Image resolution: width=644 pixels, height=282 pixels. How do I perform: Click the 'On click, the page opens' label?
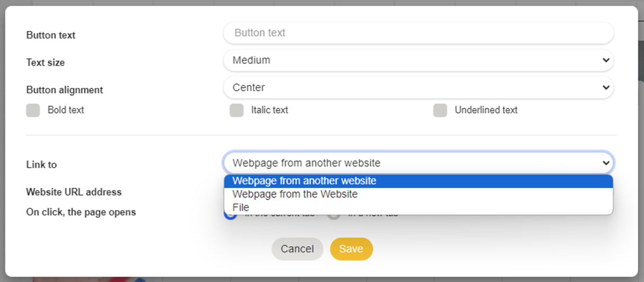(x=81, y=212)
